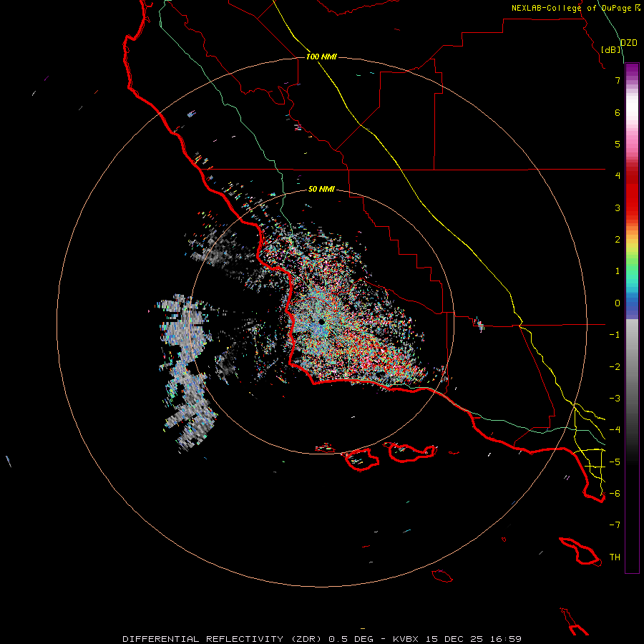Select the 0 dB value on color scale
This screenshot has width=644, height=644.
point(618,303)
